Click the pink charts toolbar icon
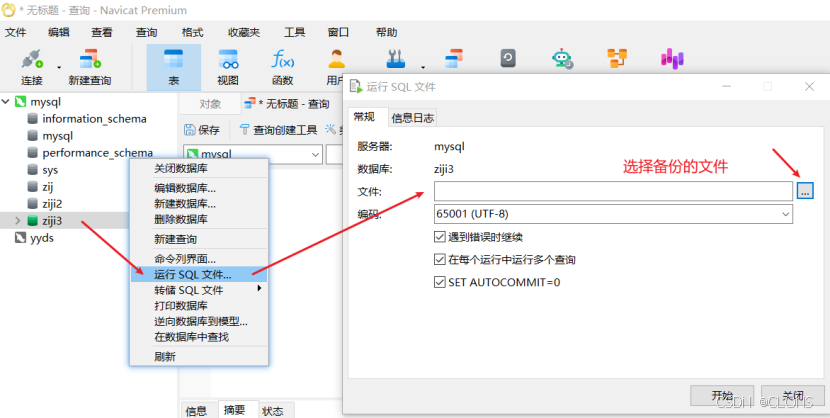The image size is (830, 418). click(x=672, y=58)
